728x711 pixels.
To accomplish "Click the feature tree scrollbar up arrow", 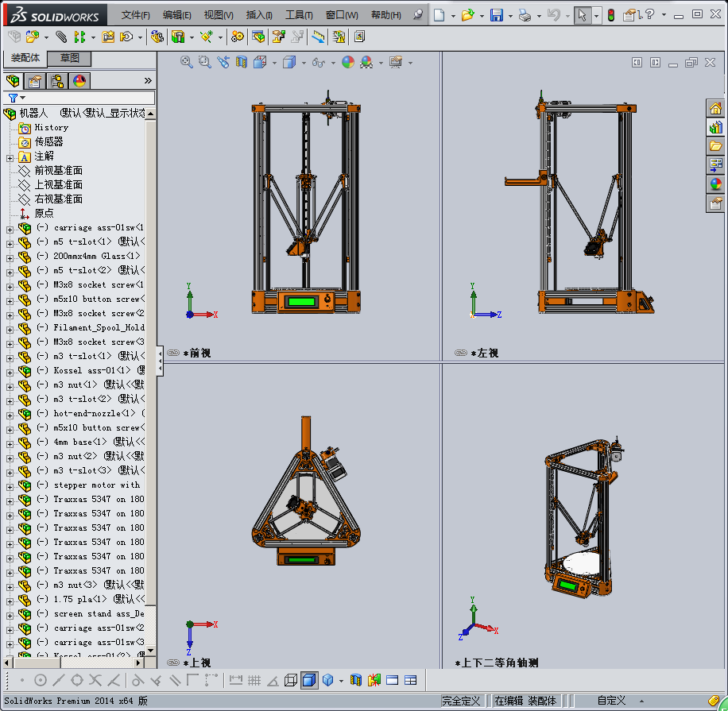I will 150,114.
